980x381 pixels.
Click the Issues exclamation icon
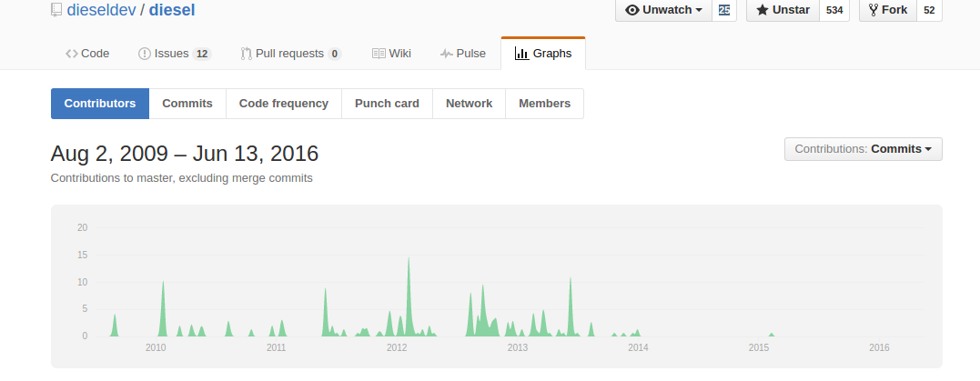click(x=145, y=54)
